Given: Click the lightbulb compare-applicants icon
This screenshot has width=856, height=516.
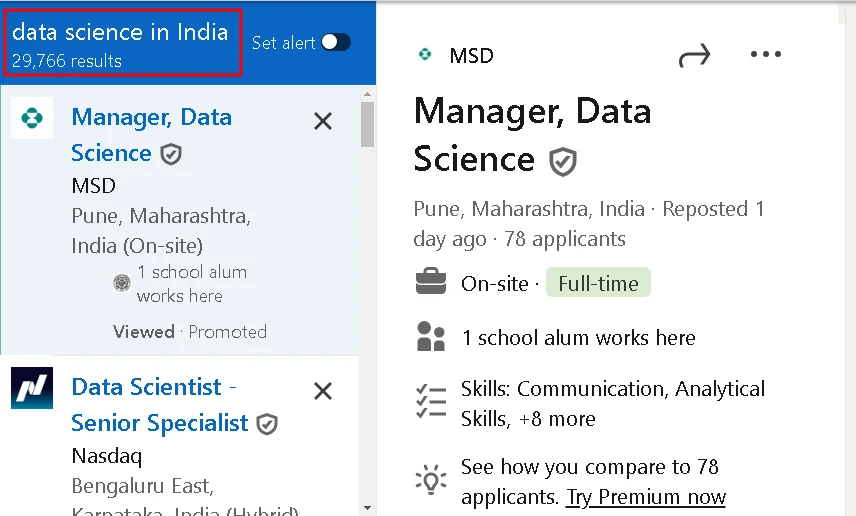Looking at the screenshot, I should (x=431, y=480).
